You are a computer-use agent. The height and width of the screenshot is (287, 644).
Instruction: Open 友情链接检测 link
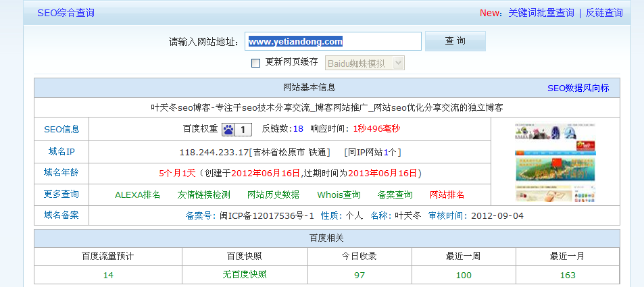[203, 194]
